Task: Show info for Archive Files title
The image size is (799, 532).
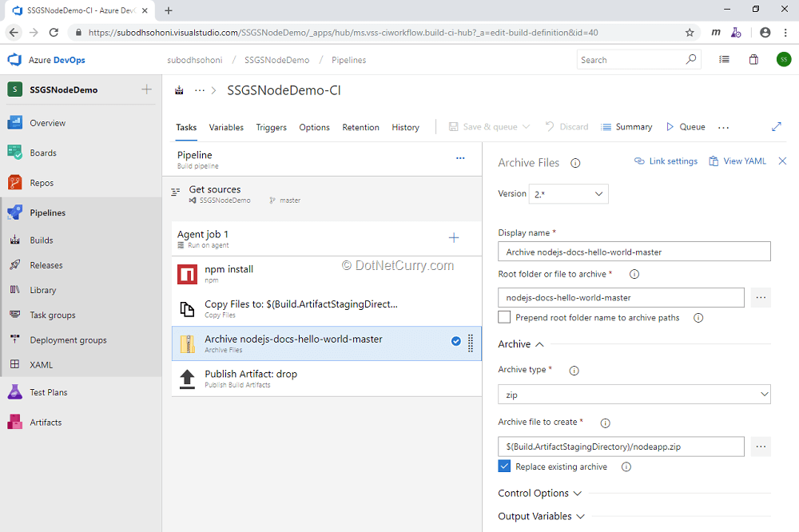Action: [575, 163]
